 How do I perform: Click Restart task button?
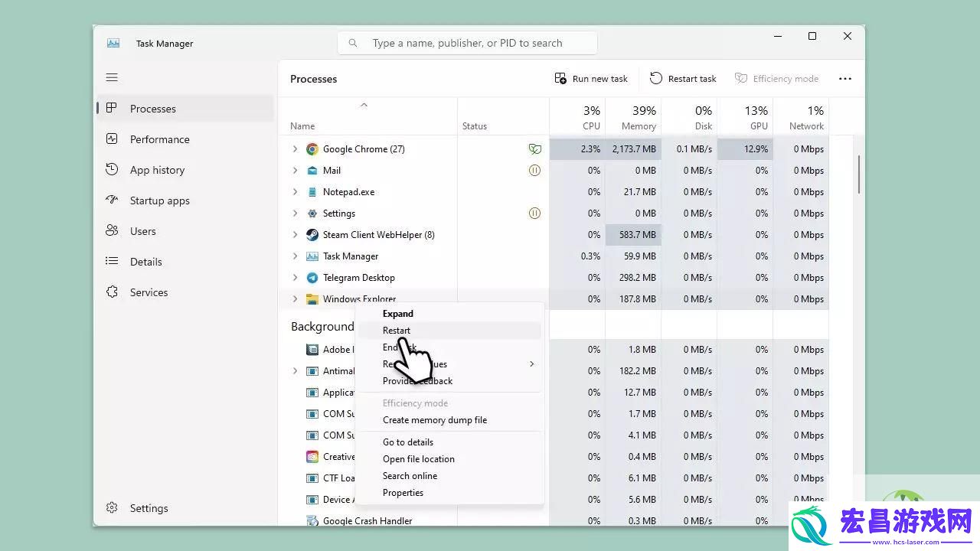click(683, 79)
